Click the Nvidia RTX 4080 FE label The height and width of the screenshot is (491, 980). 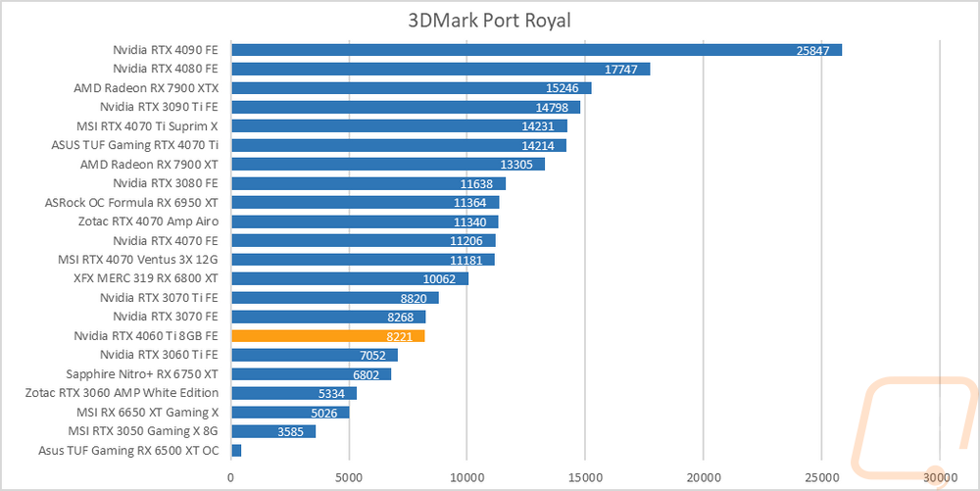(166, 69)
